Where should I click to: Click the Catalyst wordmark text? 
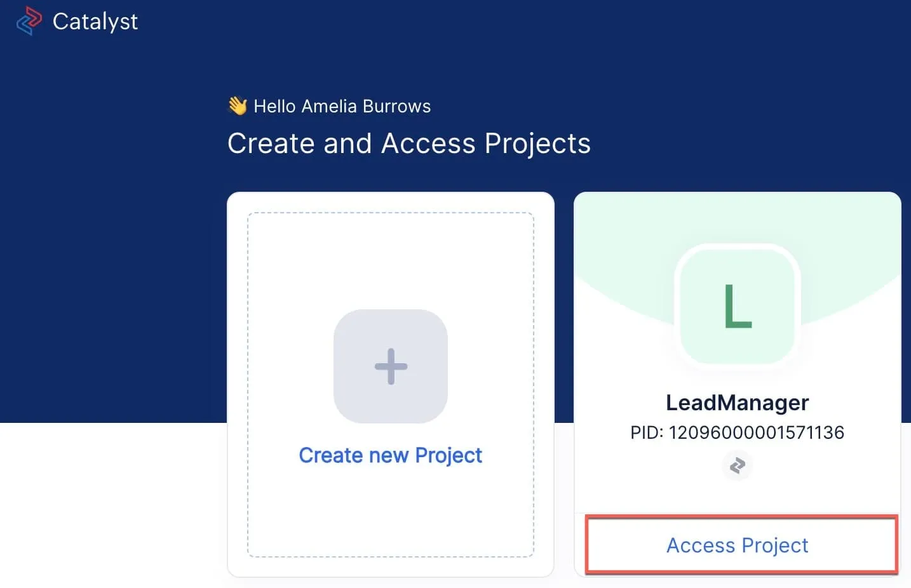95,22
